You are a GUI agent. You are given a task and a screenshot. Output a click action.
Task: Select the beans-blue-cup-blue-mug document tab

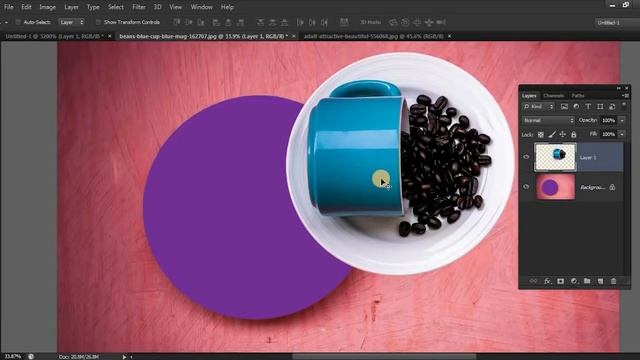coord(203,36)
